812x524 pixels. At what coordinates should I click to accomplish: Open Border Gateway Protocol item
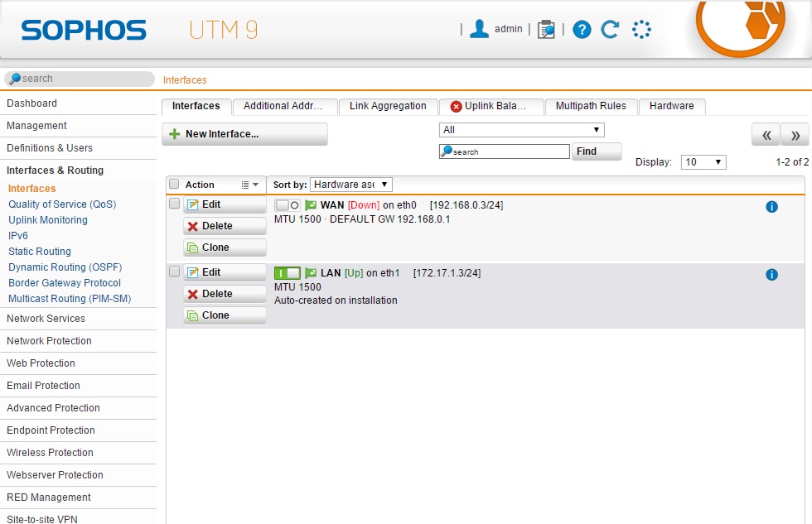pyautogui.click(x=65, y=283)
